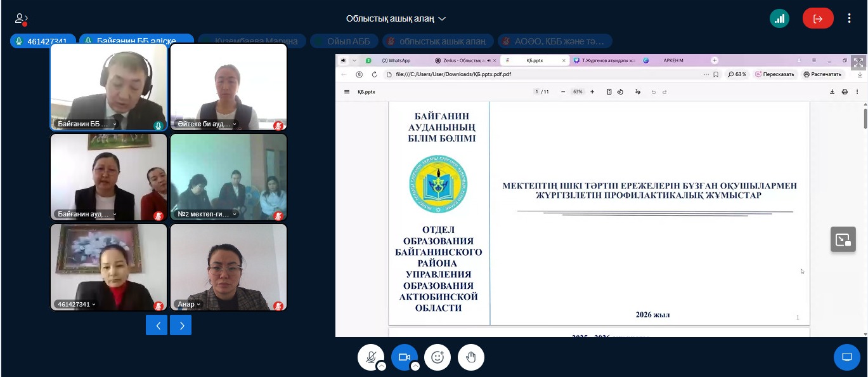Toggle the blue camera button
The width and height of the screenshot is (868, 377).
coord(403,357)
